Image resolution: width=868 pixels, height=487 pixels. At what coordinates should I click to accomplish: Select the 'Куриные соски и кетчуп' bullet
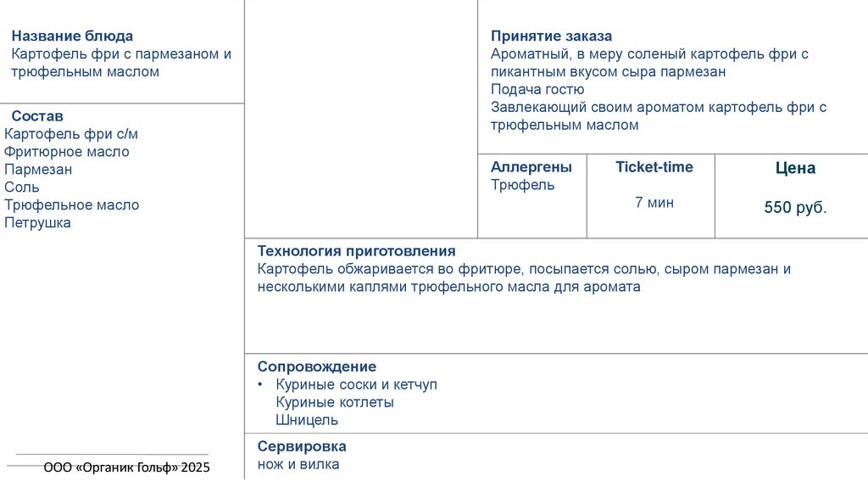coord(356,384)
